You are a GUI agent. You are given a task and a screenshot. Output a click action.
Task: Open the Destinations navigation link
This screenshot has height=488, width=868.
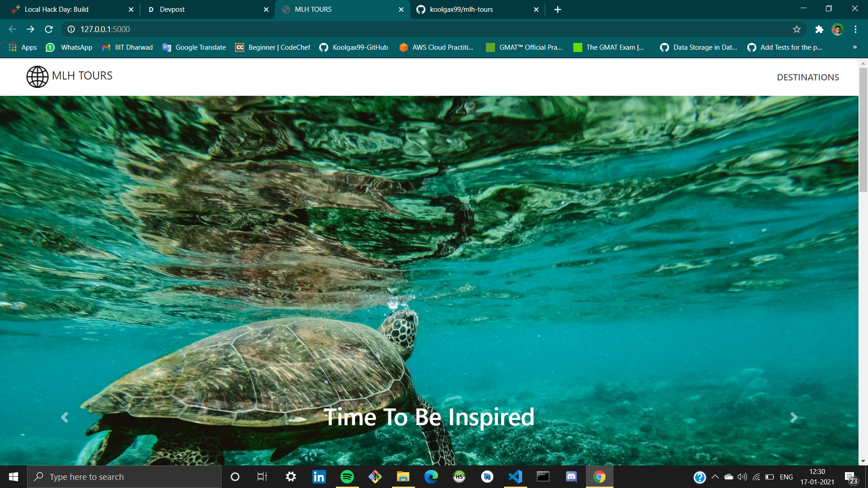point(807,77)
